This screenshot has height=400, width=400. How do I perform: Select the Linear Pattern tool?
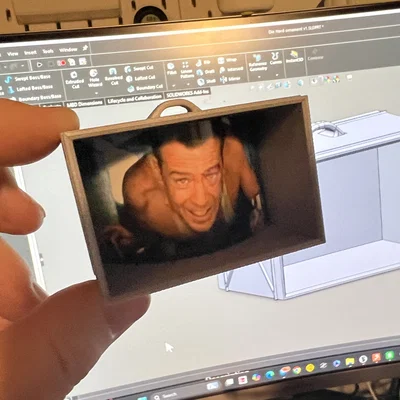[187, 70]
